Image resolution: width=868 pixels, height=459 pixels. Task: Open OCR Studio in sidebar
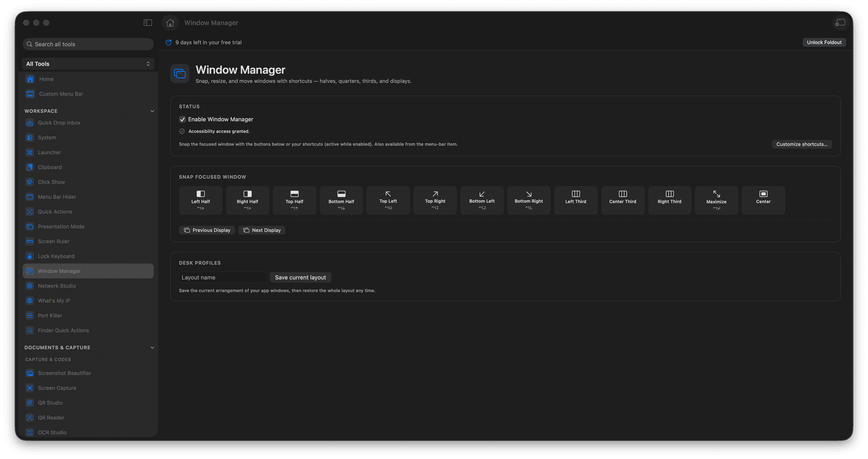coord(88,432)
